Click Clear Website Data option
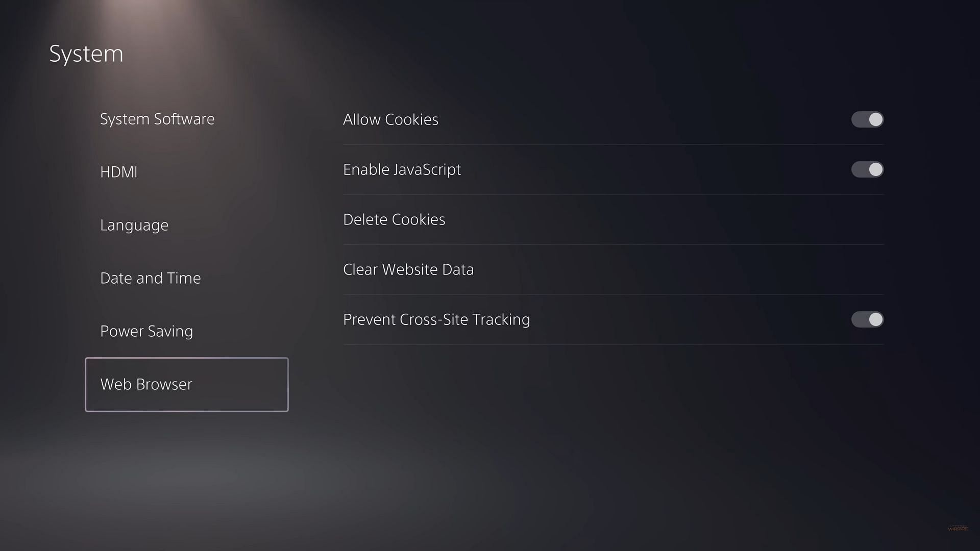980x551 pixels. pyautogui.click(x=408, y=269)
